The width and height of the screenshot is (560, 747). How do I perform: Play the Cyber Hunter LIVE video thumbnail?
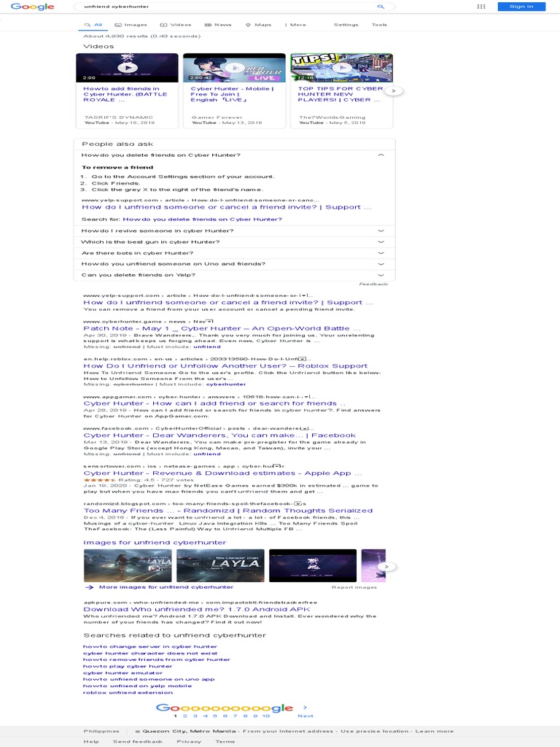pos(234,68)
